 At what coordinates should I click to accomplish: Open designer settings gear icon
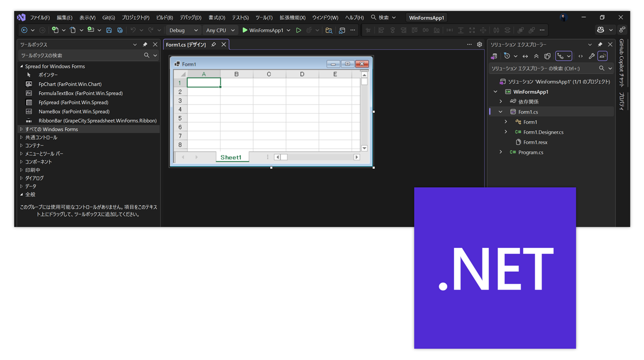[x=479, y=44]
